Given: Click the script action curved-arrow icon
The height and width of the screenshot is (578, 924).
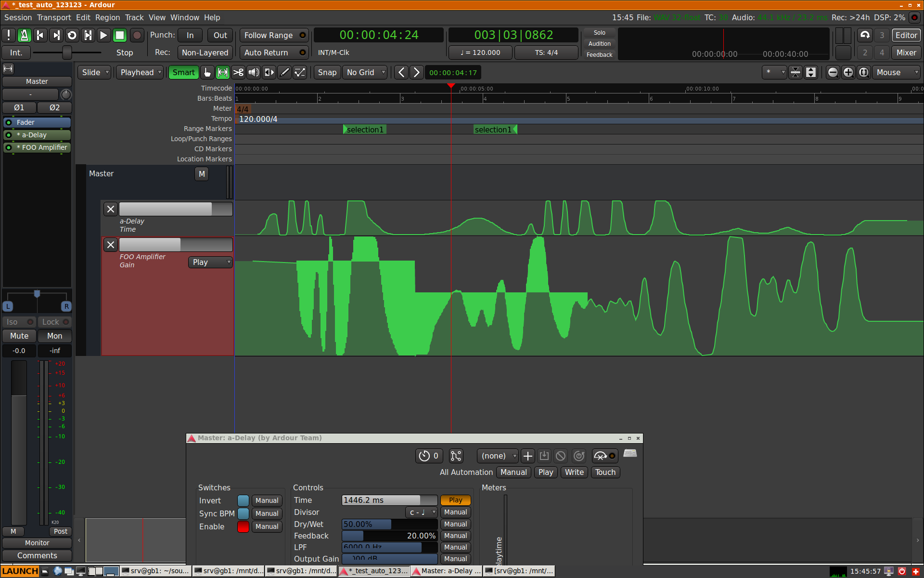Looking at the screenshot, I should [865, 35].
